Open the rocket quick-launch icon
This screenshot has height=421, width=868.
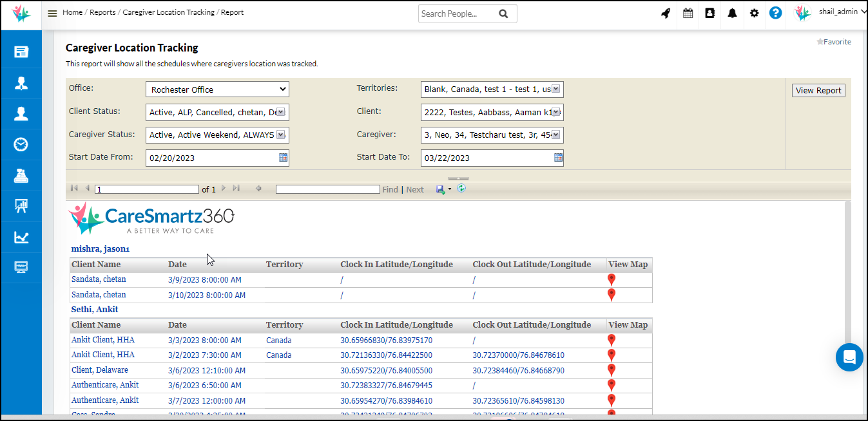coord(665,13)
